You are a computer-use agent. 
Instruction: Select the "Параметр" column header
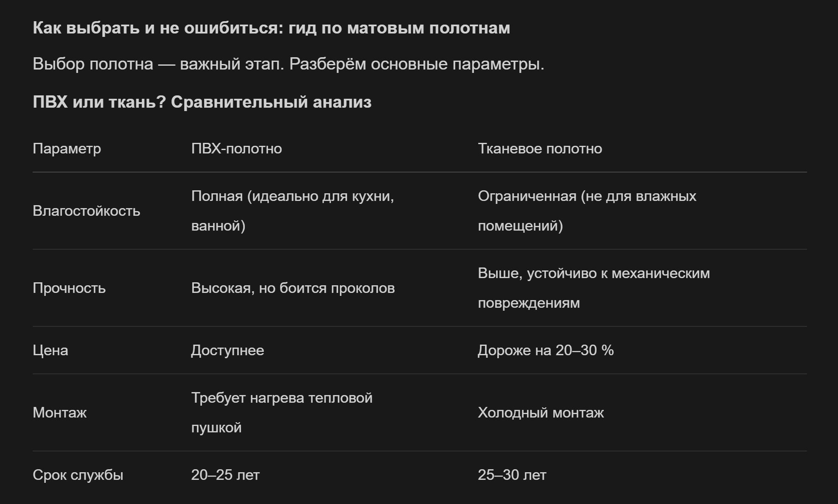[x=67, y=149]
